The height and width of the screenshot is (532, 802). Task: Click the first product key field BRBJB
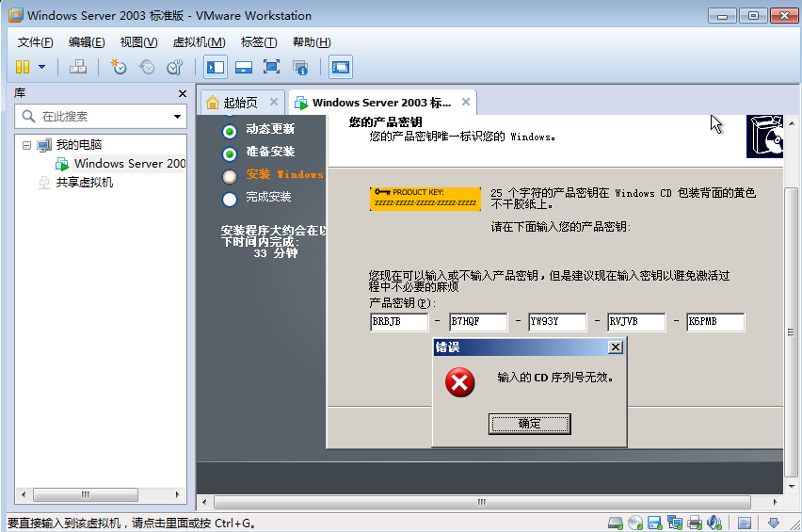click(399, 322)
